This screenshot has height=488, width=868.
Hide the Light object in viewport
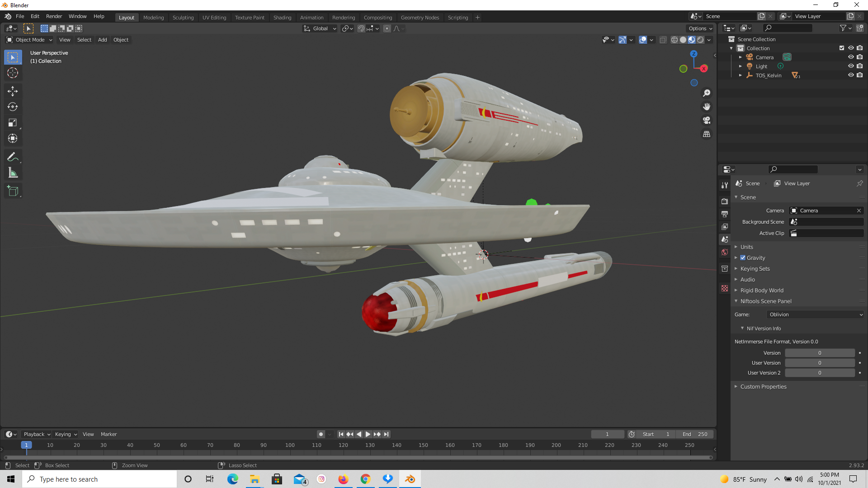click(x=851, y=66)
